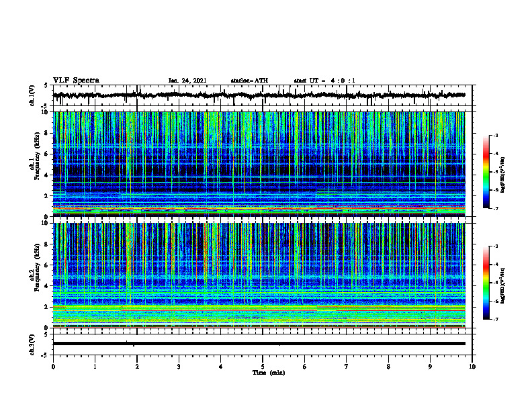Screen dimensions: 532x411
Task: Select the date label "Jan. 24, 2021"
Action: pos(187,81)
